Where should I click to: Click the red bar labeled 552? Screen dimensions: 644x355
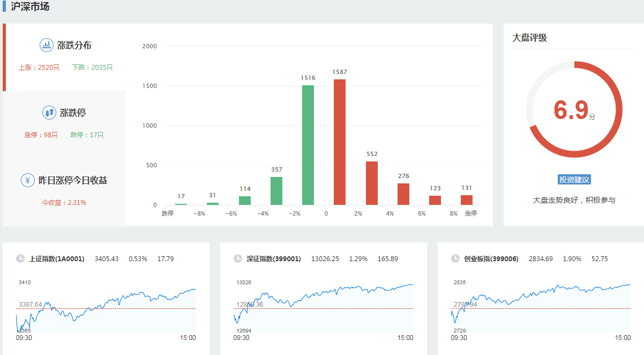point(372,183)
